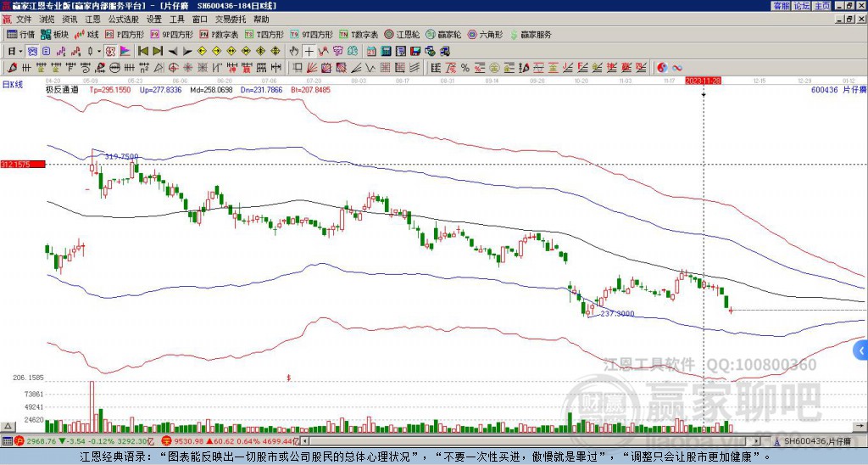Click the percent sign tool icon
Image resolution: width=868 pixels, height=465 pixels.
tap(465, 68)
